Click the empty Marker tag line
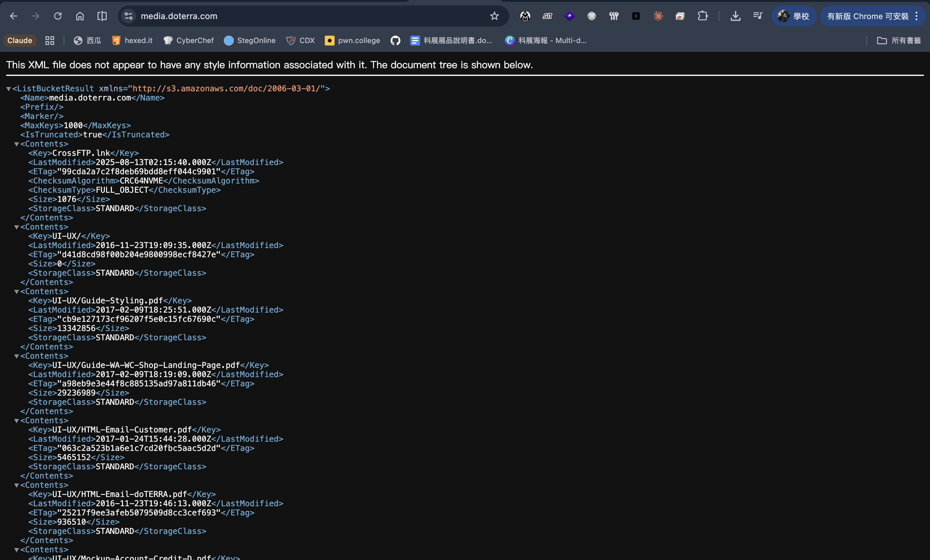Screen dimensions: 930x560 (x=42, y=116)
